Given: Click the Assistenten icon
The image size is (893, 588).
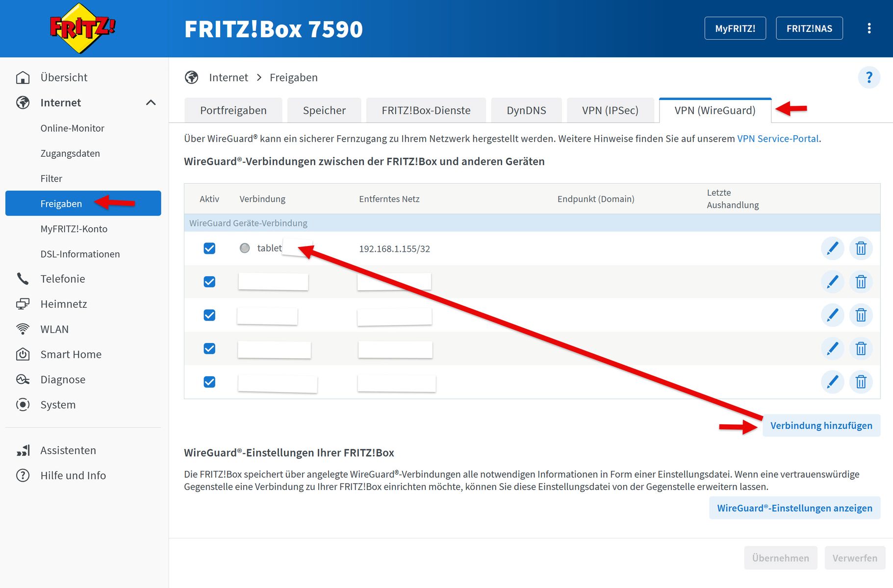Looking at the screenshot, I should click(x=23, y=450).
